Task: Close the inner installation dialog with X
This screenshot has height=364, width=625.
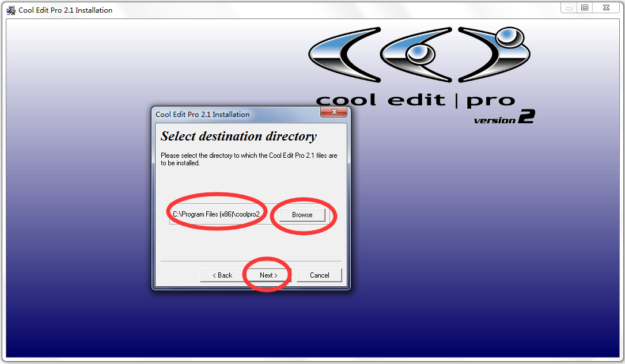Action: coord(334,112)
